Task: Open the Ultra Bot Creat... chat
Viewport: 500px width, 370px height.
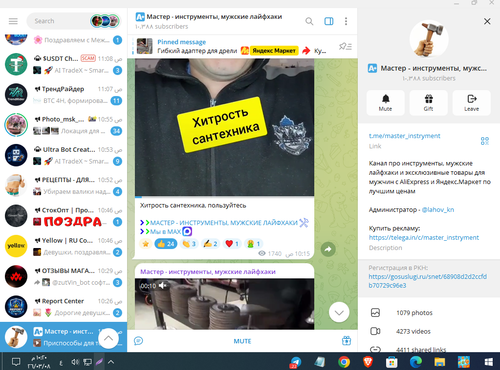Action: [x=63, y=155]
